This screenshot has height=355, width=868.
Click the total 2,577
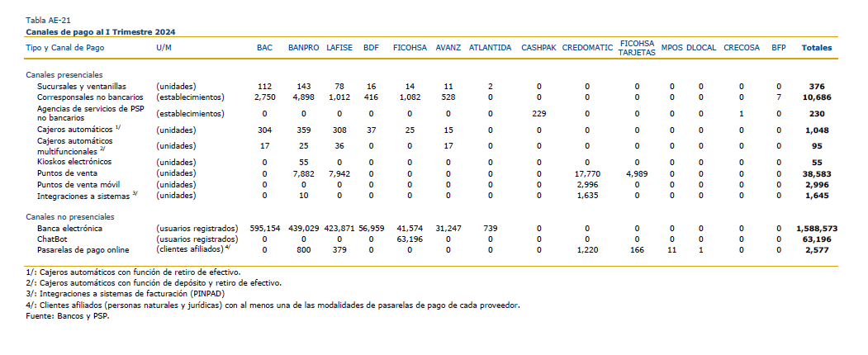817,250
